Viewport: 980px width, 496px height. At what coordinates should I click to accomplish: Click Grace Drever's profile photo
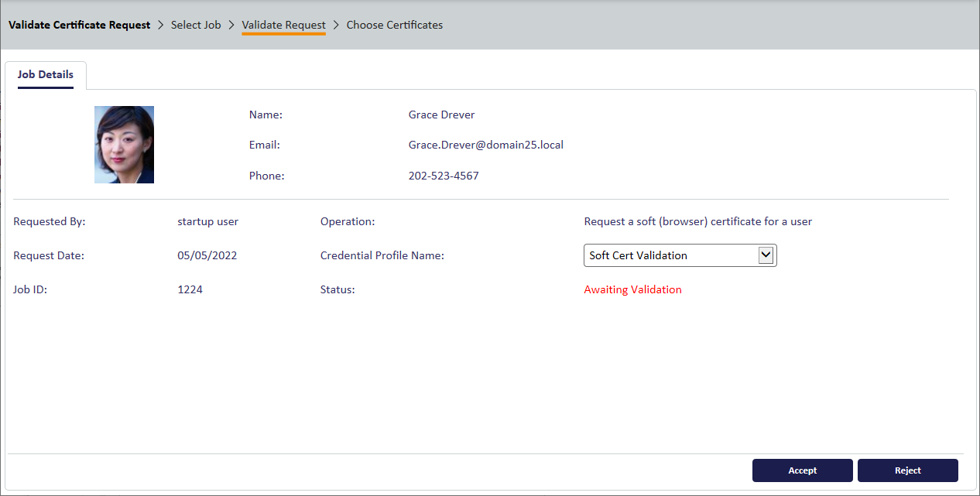[124, 145]
